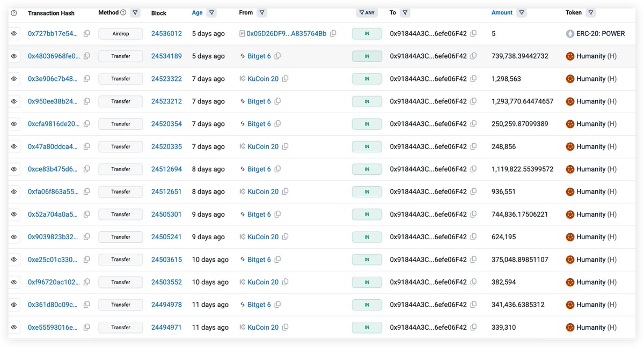Click the Humanity token icon in 382,594 row

tap(570, 282)
